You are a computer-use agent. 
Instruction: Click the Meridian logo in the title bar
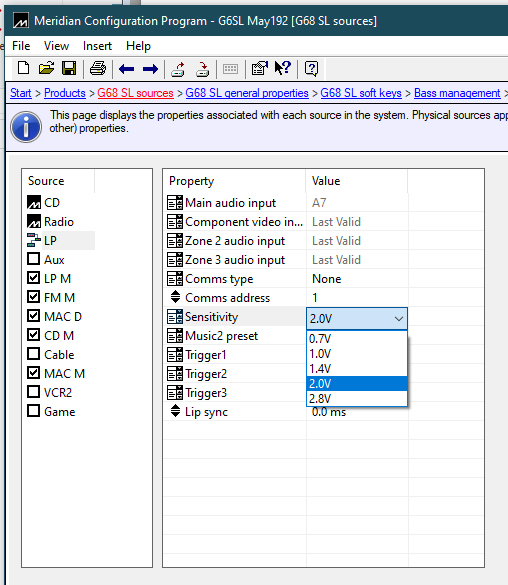(x=21, y=21)
